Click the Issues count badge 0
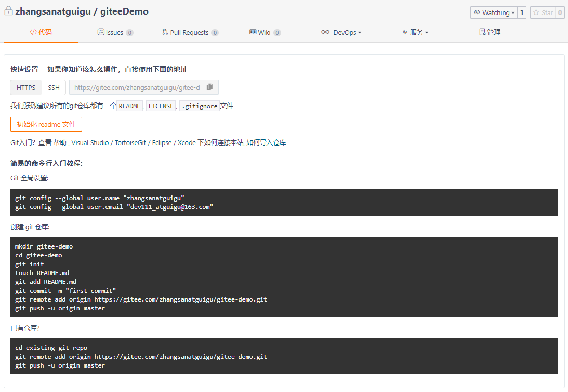Screen dimensions: 568x392 [130, 33]
